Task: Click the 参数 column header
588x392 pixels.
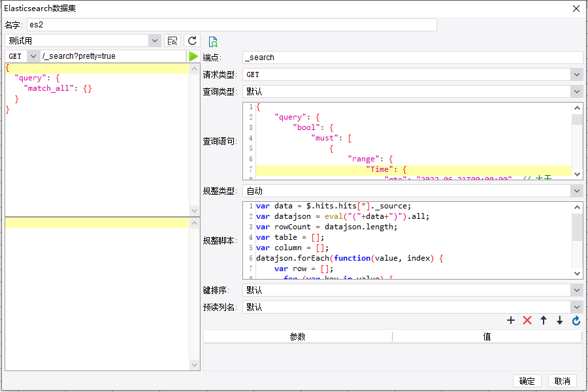Action: [298, 336]
